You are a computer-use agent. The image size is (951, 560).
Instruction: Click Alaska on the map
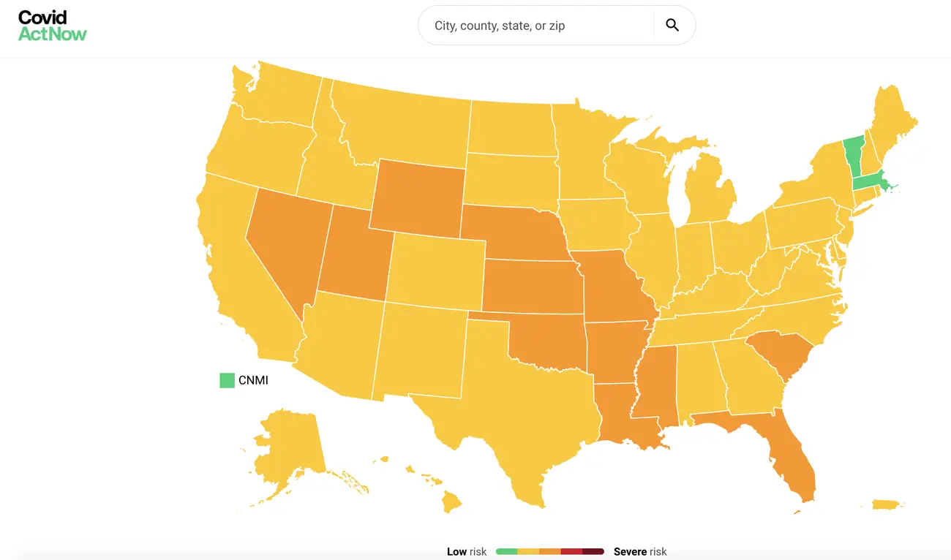[289, 446]
